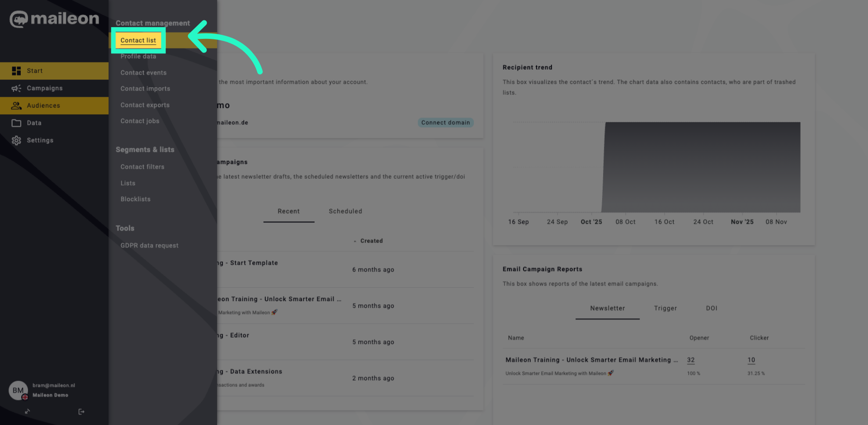
Task: Select the Campaigns icon in sidebar
Action: pyautogui.click(x=16, y=88)
